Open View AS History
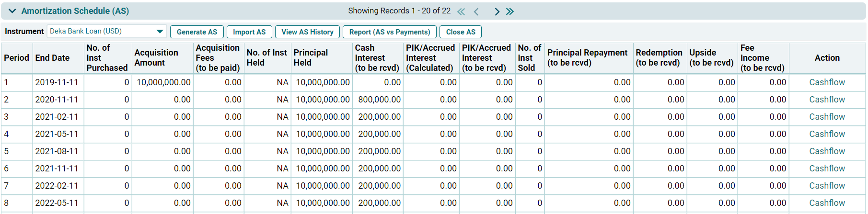 coord(307,32)
